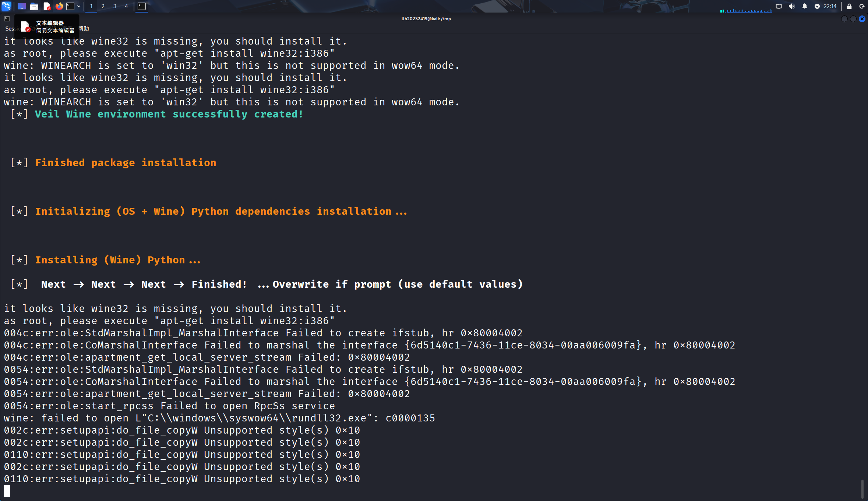
Task: Open the network connection tray icon
Action: pyautogui.click(x=779, y=6)
